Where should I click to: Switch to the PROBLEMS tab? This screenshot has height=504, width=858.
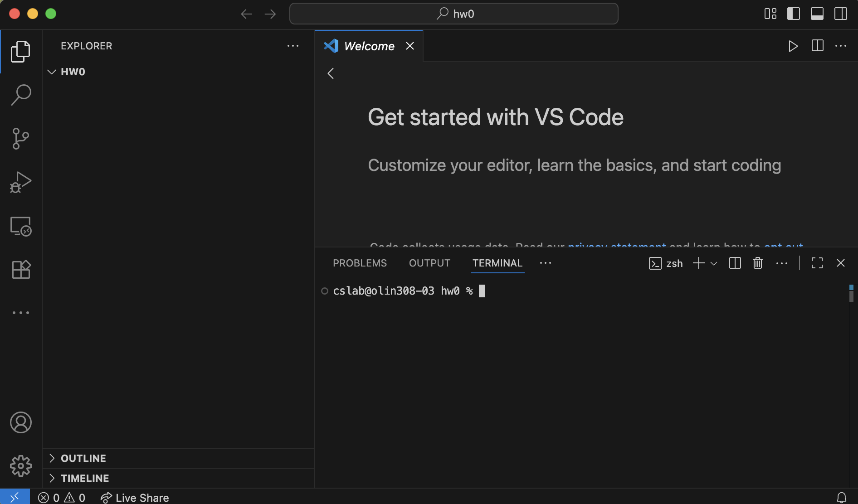[360, 263]
